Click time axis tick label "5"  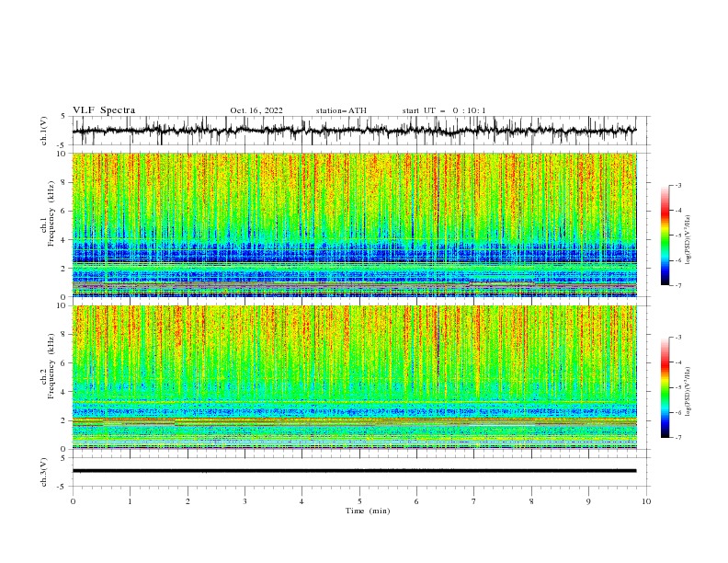tap(359, 501)
